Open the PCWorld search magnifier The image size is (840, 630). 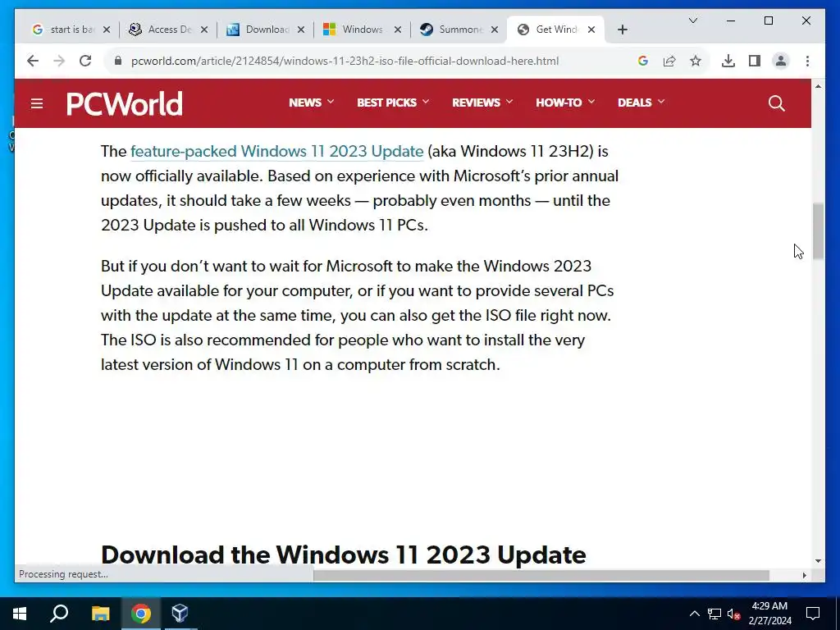776,103
